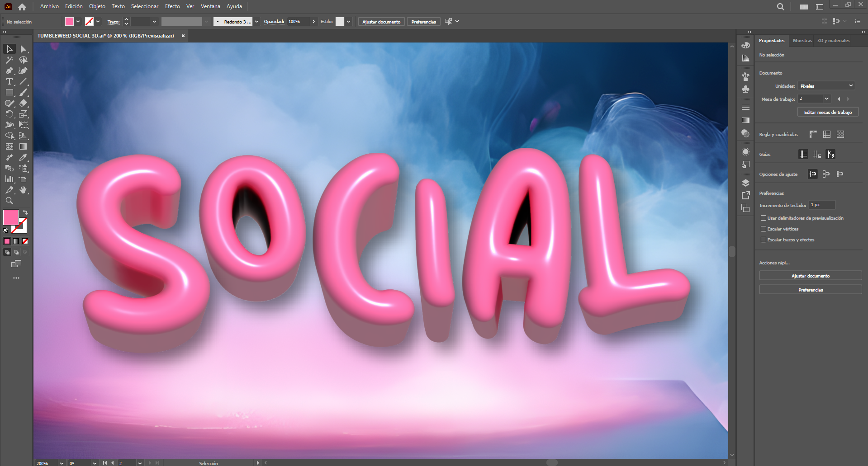Screen dimensions: 868x466
Task: Open the Objeto menu
Action: (97, 6)
